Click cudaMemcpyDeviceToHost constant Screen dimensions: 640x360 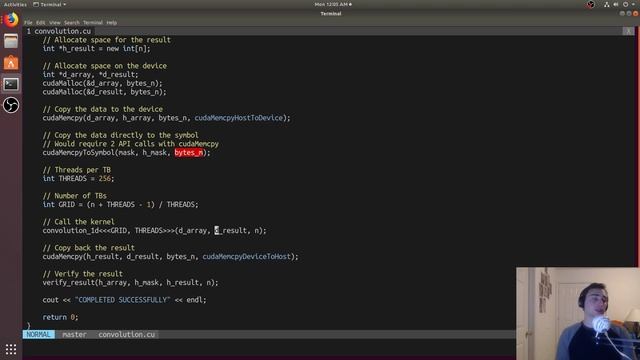click(x=247, y=257)
